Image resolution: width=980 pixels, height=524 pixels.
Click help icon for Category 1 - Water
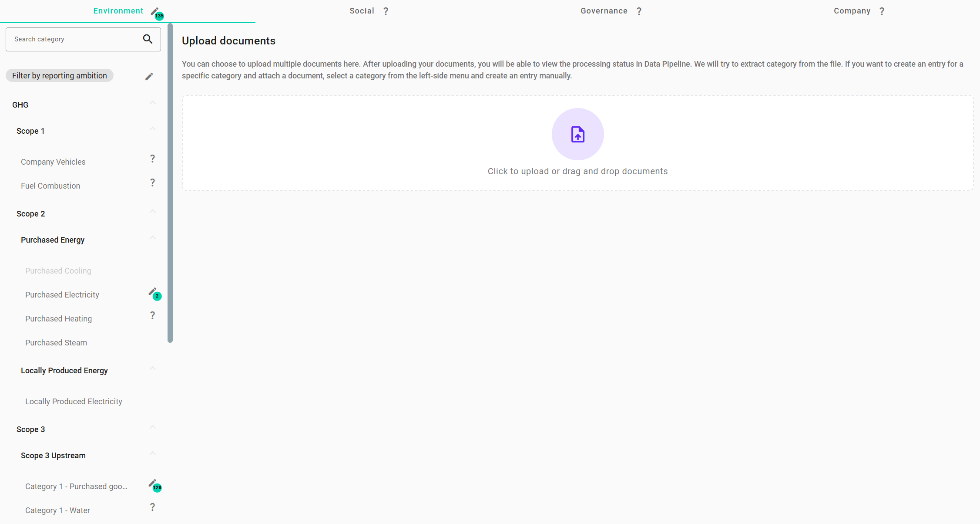click(152, 507)
